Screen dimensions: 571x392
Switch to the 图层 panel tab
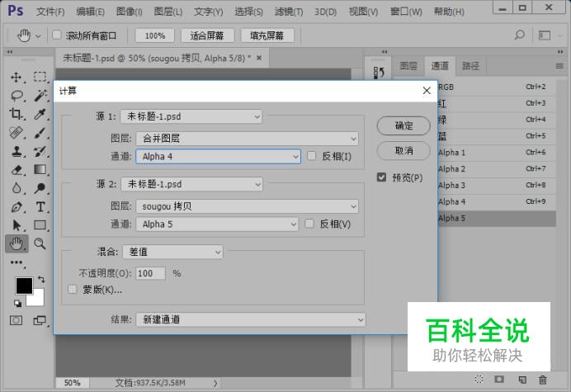[x=408, y=66]
